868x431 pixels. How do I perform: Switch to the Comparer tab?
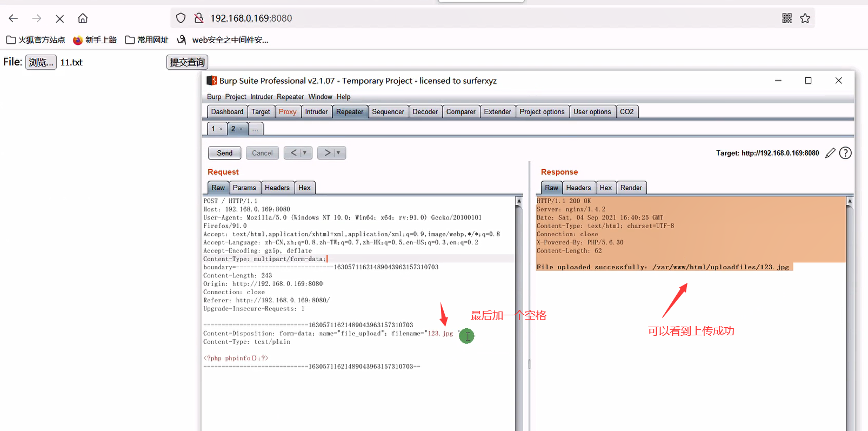tap(461, 112)
